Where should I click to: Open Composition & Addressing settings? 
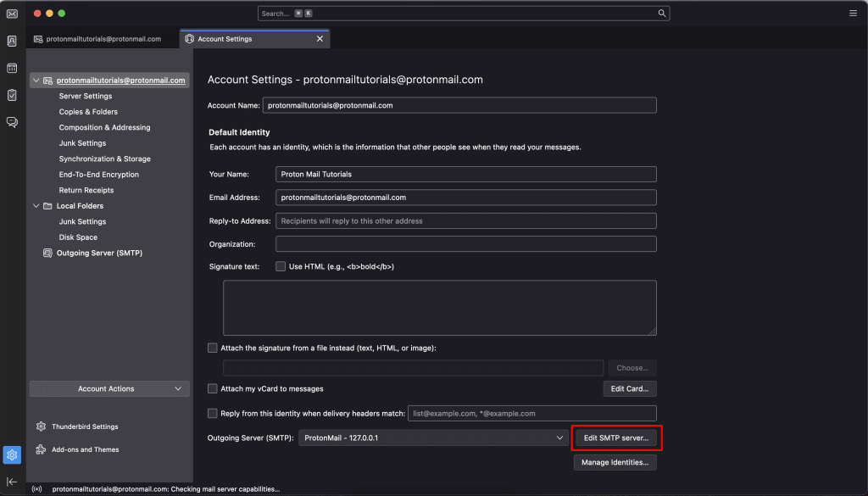point(104,127)
